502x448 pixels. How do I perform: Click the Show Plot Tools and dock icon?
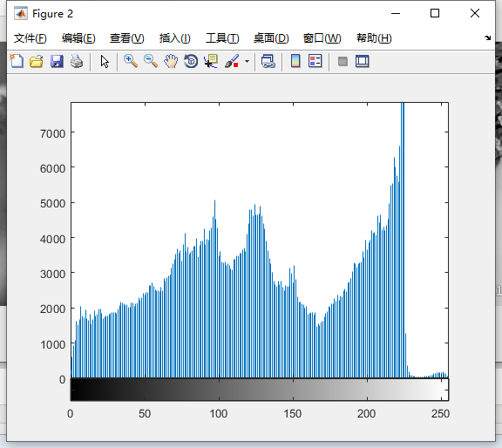point(362,61)
